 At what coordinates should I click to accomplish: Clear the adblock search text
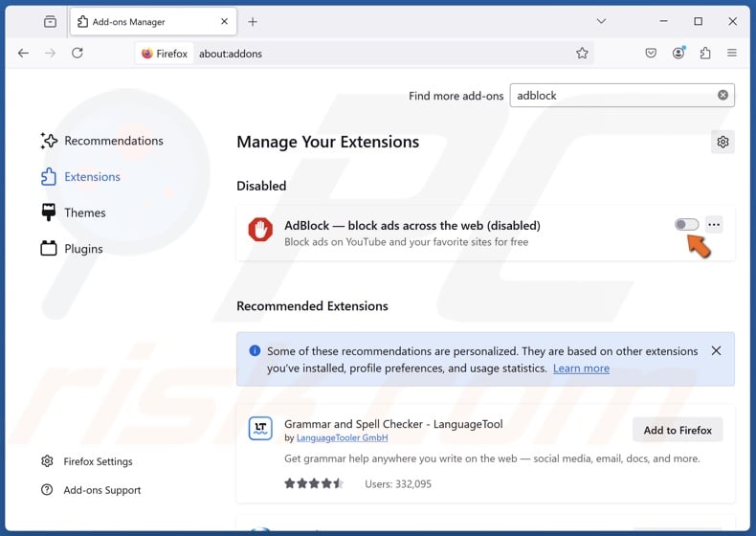pyautogui.click(x=723, y=95)
